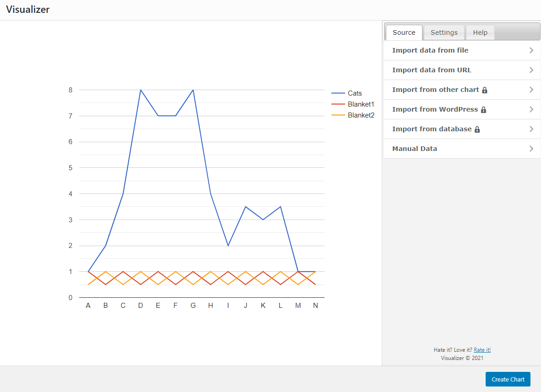This screenshot has height=392, width=541.
Task: Click the orange swatch next to Blanket2
Action: pos(337,115)
